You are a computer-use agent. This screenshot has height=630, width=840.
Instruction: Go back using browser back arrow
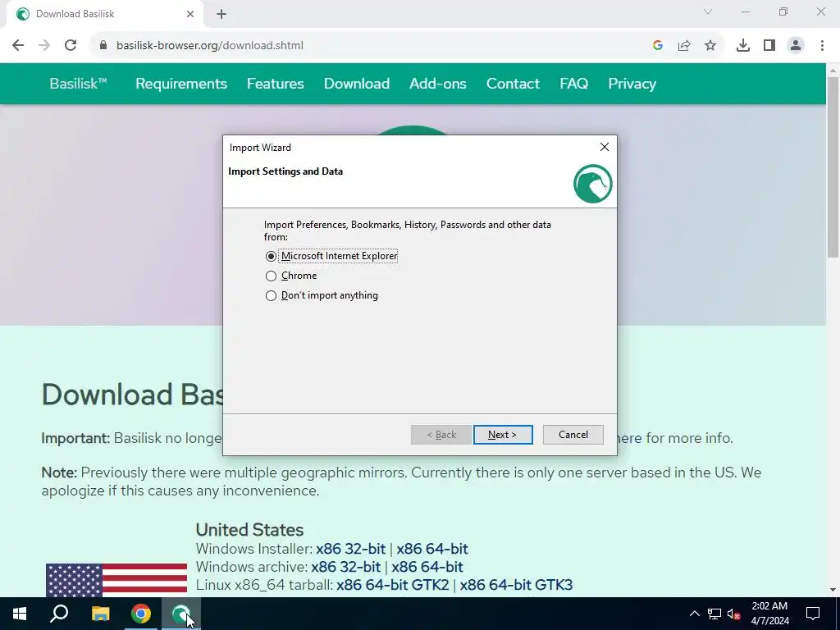(18, 45)
